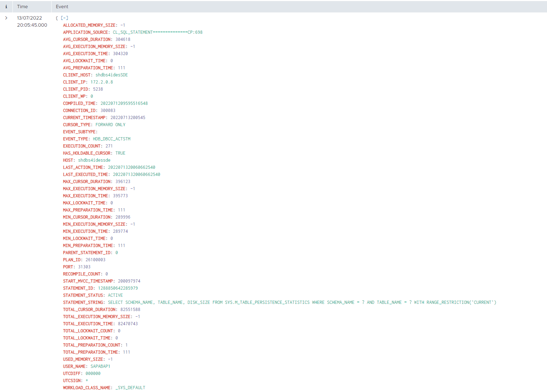Select the HAS_HOLDABLE_CURSOR value TRUE
The height and width of the screenshot is (392, 547).
pyautogui.click(x=120, y=153)
